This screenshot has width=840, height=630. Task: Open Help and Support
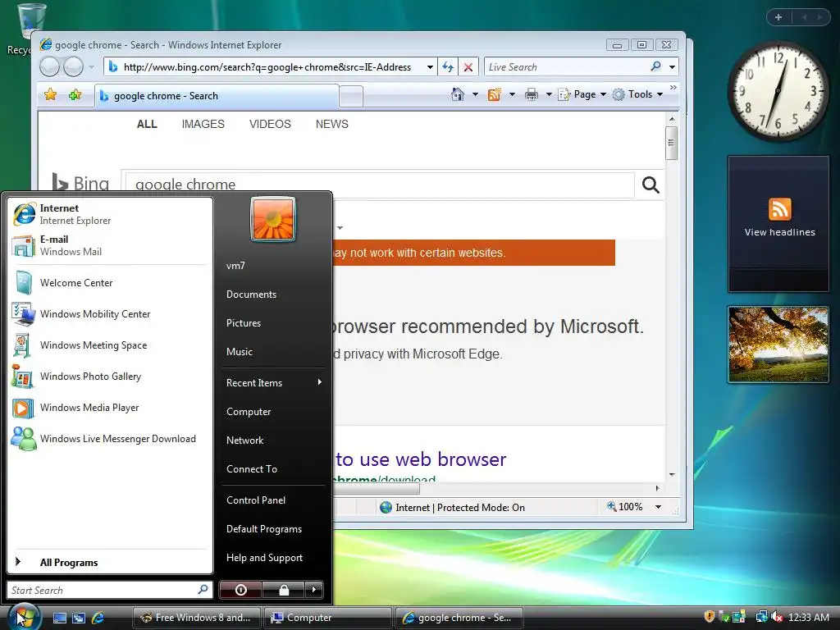click(x=273, y=558)
